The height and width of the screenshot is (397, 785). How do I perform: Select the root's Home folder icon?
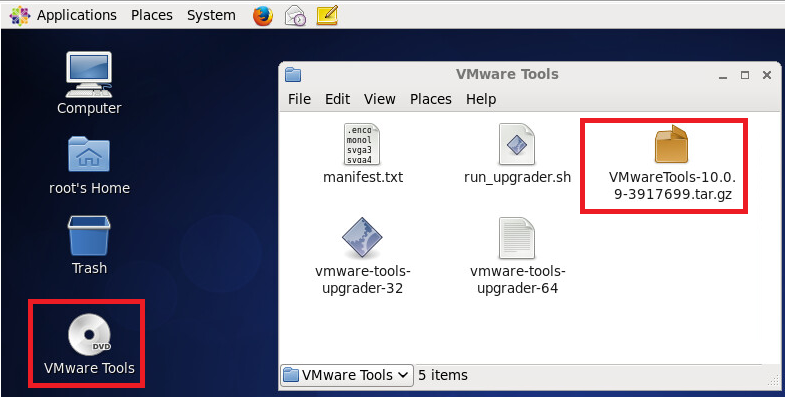[x=89, y=154]
